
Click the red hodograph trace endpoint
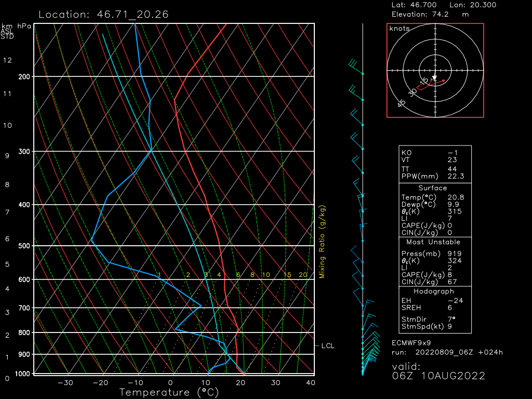[443, 81]
